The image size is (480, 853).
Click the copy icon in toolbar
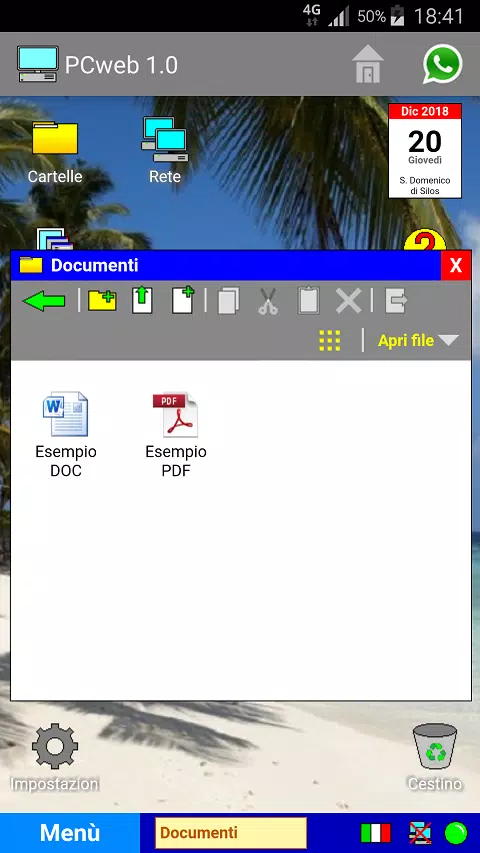[228, 301]
